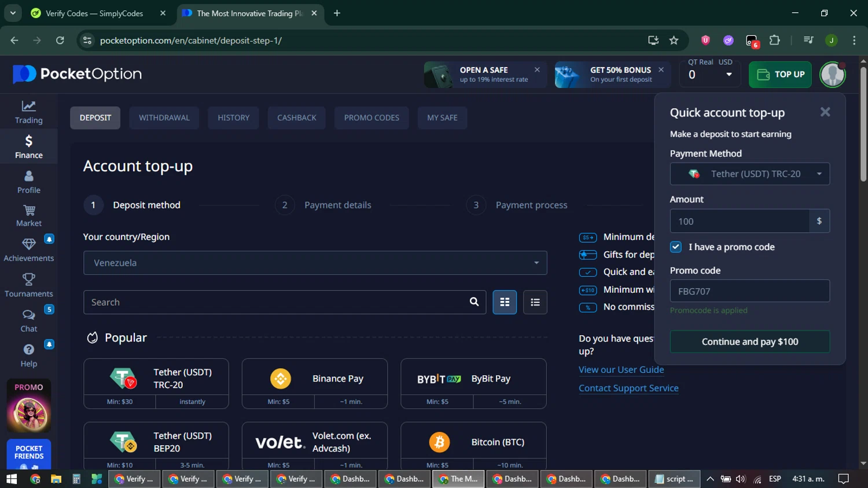Open Chrome extensions puzzle icon
Viewport: 868px width, 488px height.
pyautogui.click(x=774, y=40)
